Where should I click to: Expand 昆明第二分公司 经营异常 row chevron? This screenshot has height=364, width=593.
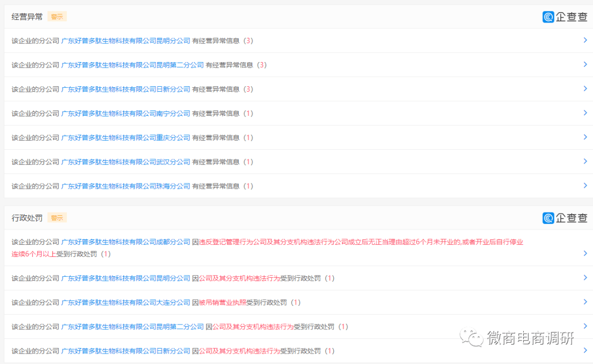[x=585, y=64]
